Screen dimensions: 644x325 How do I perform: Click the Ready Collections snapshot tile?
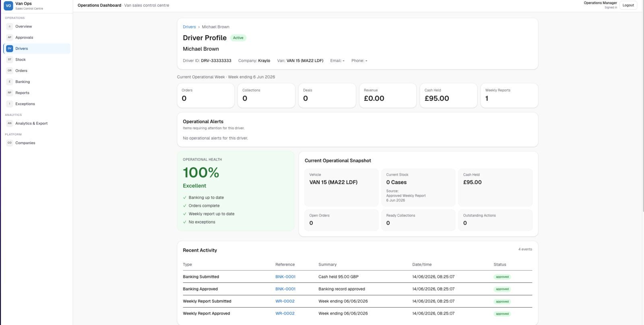[x=418, y=220]
